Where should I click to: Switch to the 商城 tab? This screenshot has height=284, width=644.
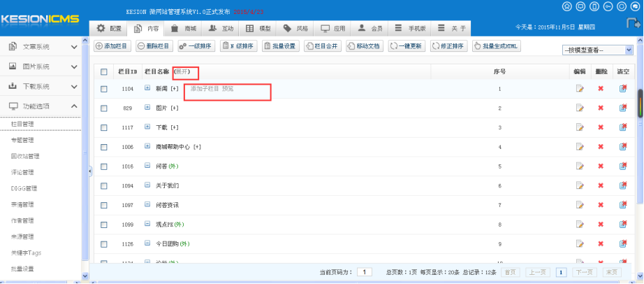point(184,29)
